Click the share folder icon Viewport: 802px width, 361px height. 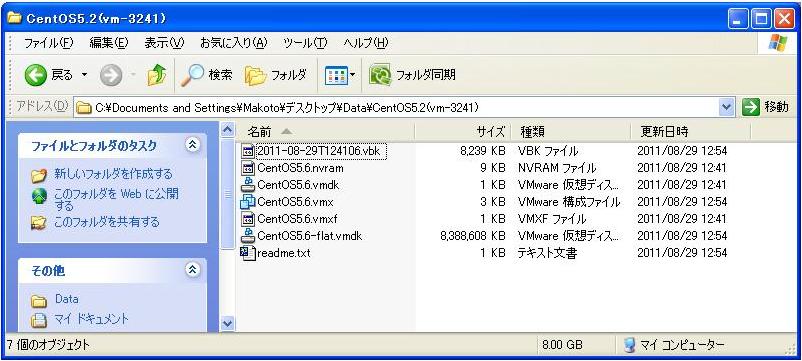click(39, 223)
